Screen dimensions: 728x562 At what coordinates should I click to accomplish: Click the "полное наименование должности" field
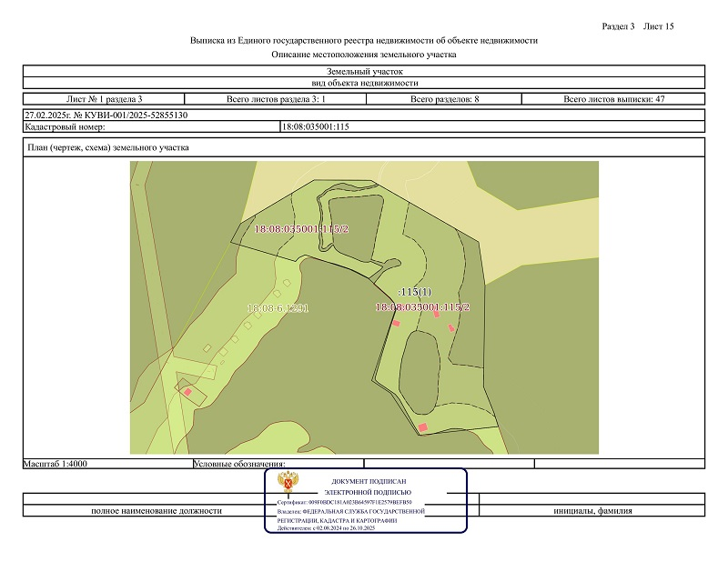point(157,511)
